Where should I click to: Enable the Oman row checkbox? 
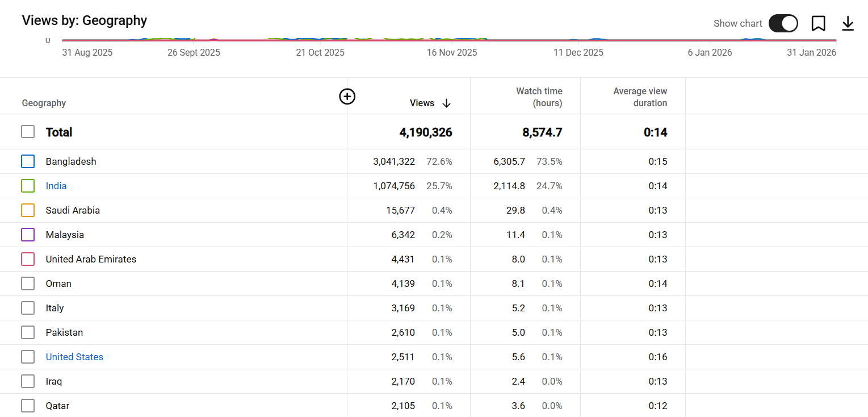point(28,283)
